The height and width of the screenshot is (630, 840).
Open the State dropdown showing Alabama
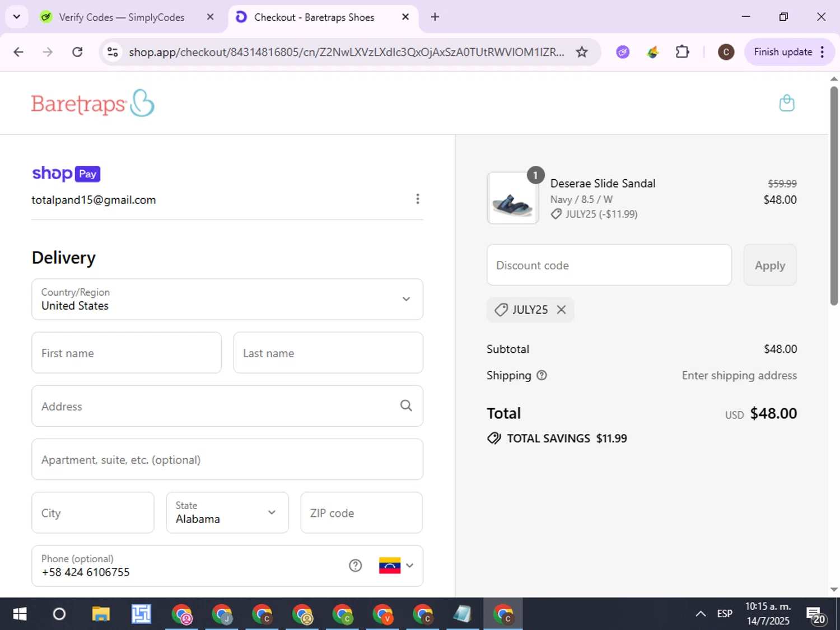(x=227, y=512)
